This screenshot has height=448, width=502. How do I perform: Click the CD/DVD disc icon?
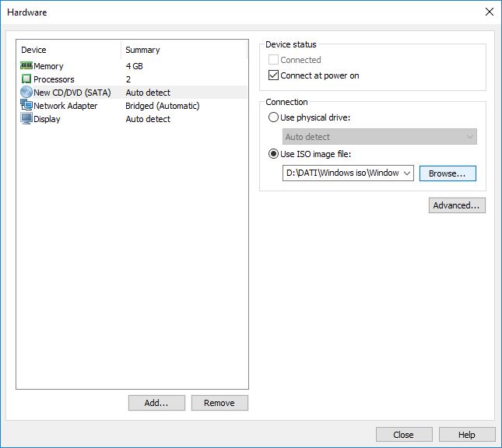pos(26,92)
